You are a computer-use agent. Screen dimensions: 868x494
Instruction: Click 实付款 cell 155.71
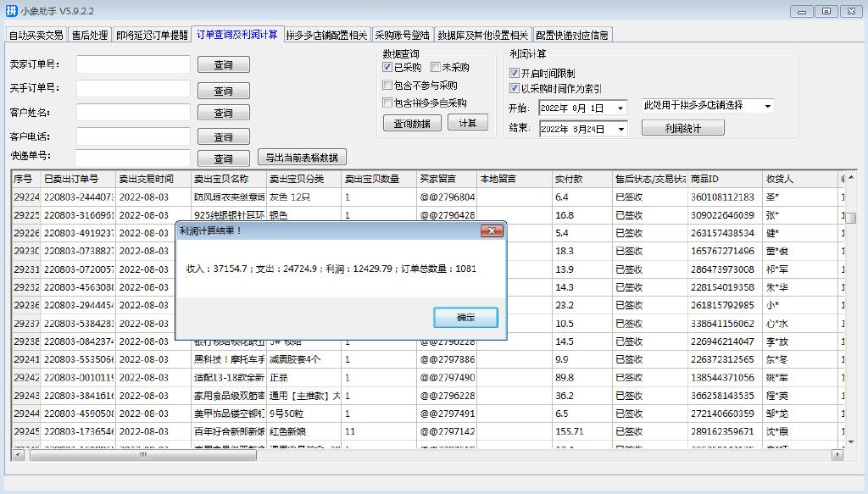(582, 431)
